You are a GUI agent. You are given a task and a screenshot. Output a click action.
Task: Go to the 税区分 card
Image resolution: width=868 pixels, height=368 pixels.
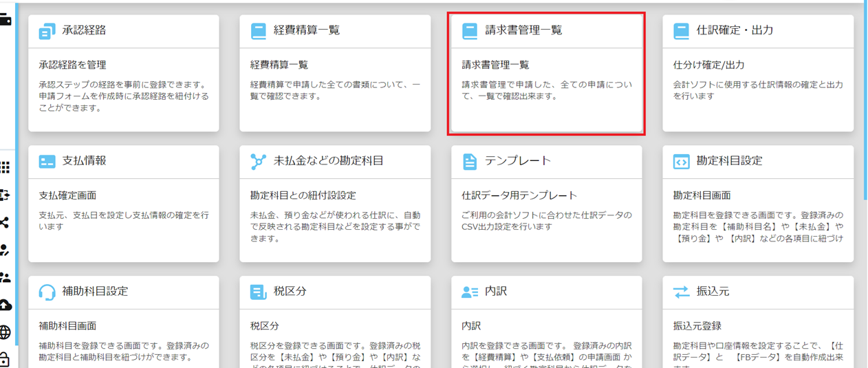pos(335,323)
